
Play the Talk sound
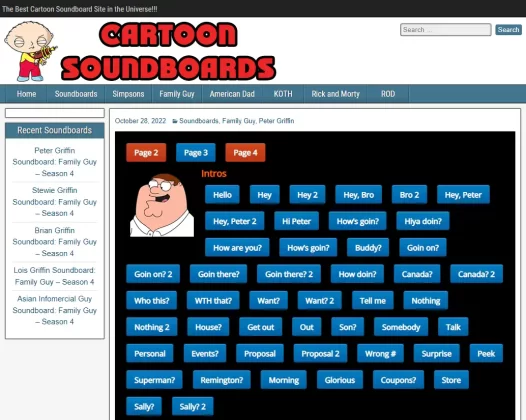pyautogui.click(x=453, y=327)
